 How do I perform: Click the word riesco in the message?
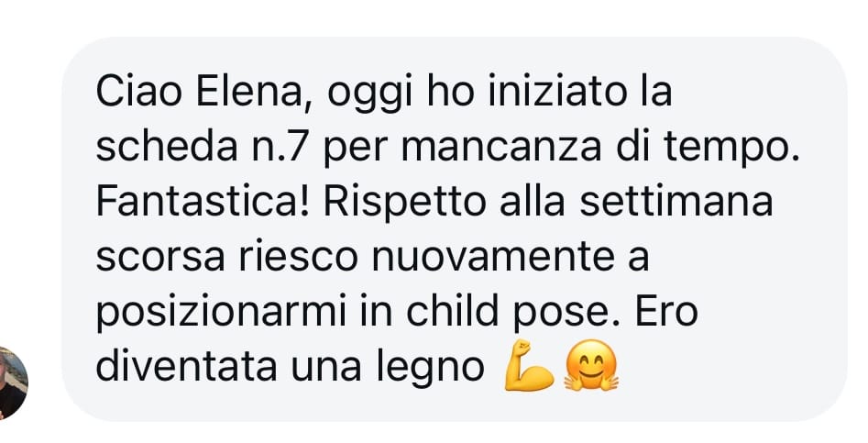click(299, 258)
